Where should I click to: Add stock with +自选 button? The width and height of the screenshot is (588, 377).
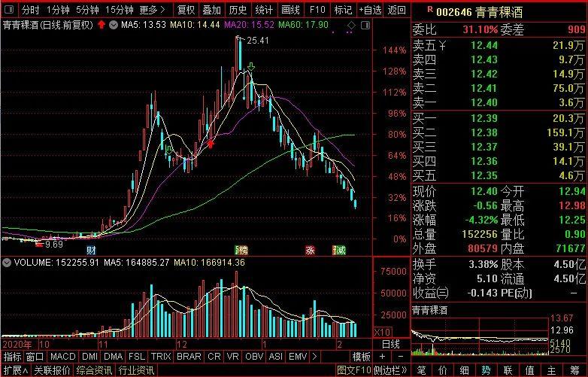[370, 10]
